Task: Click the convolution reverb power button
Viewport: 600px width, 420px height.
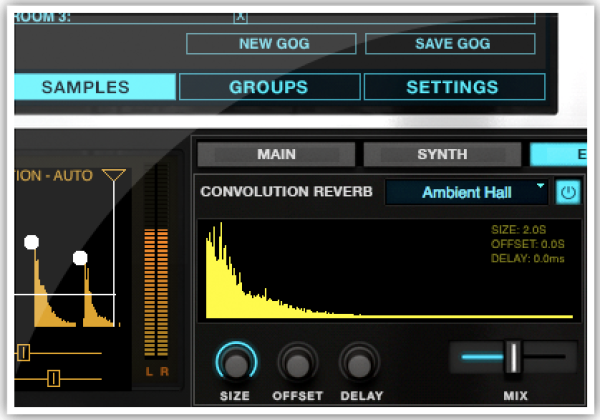Action: pos(567,192)
